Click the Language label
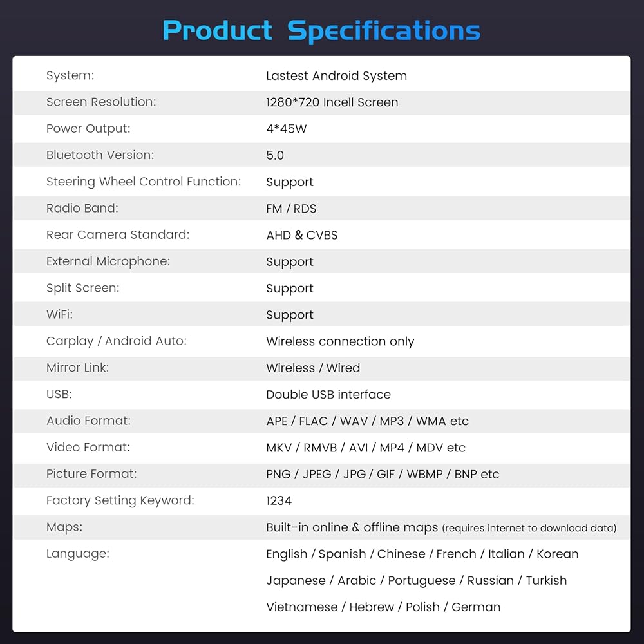Viewport: 644px width, 644px height. [77, 554]
